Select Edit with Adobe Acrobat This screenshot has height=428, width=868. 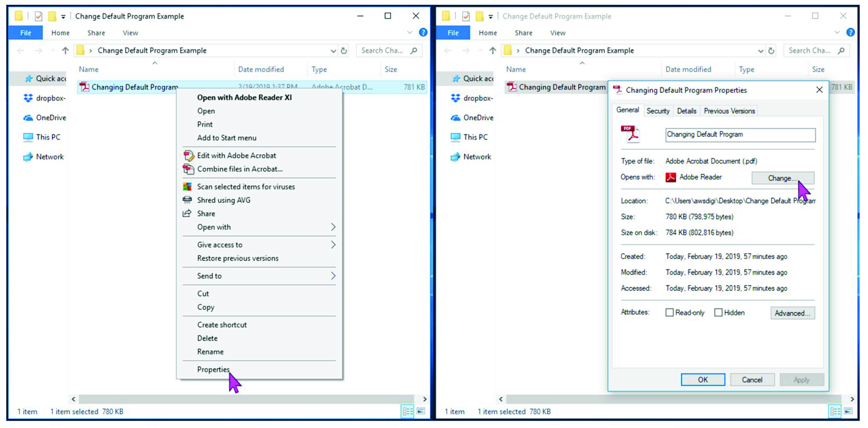pyautogui.click(x=236, y=156)
